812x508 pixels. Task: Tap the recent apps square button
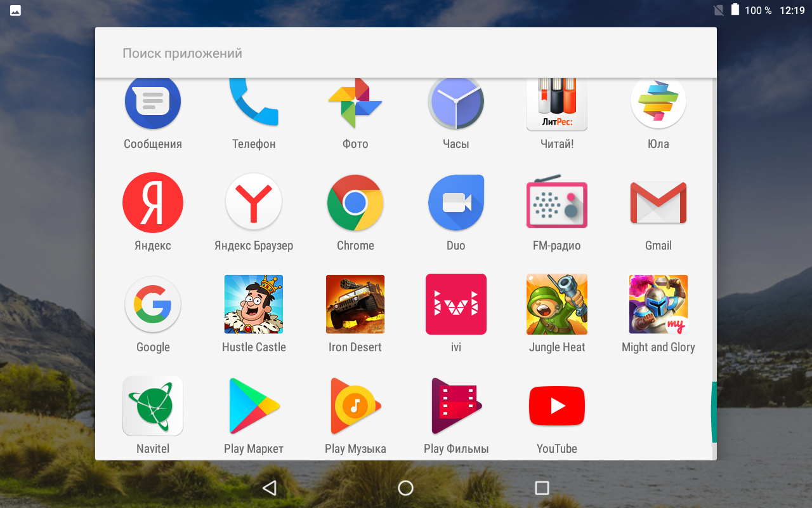coord(542,488)
